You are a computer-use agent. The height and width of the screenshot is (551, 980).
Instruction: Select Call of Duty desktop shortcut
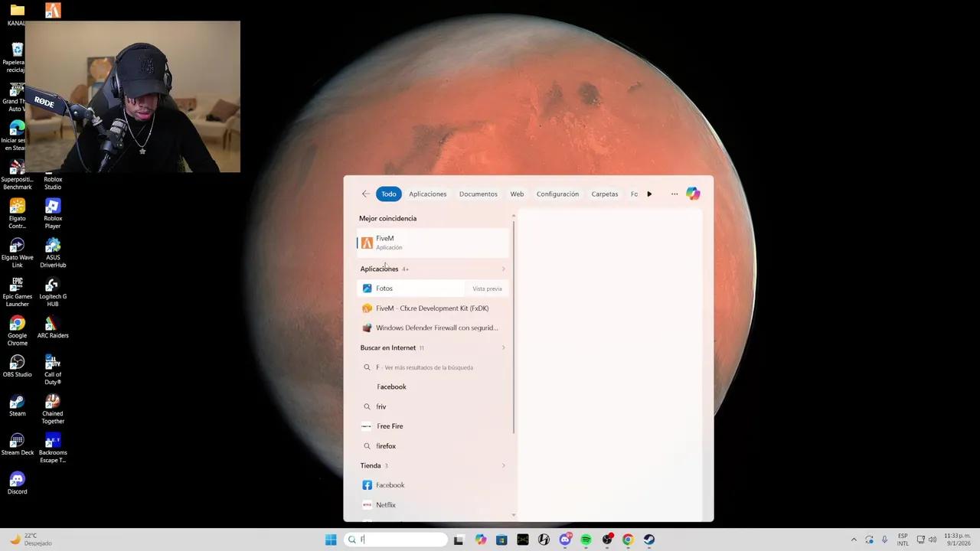tap(53, 370)
